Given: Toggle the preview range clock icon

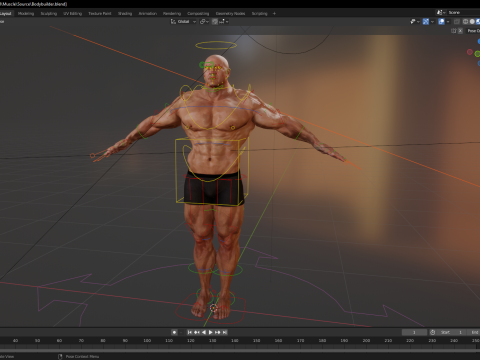Looking at the screenshot, I should [432, 332].
